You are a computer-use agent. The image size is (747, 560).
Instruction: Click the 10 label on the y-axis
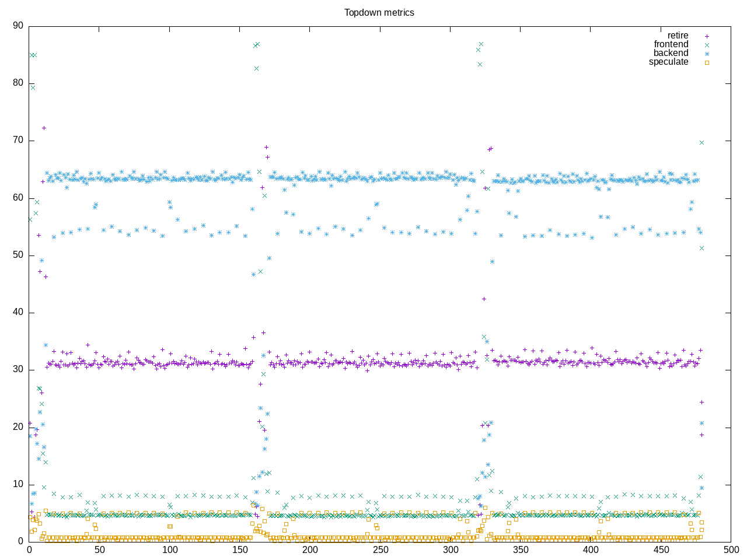(18, 484)
